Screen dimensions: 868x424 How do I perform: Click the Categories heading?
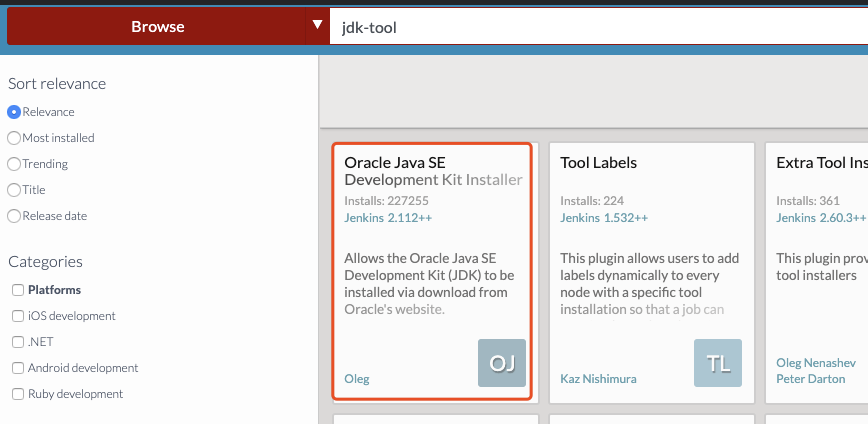coord(45,262)
